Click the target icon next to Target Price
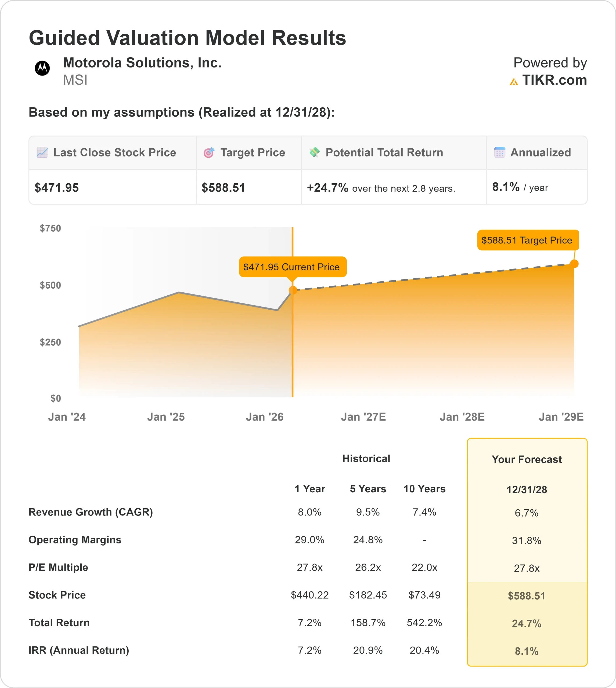 pos(210,153)
